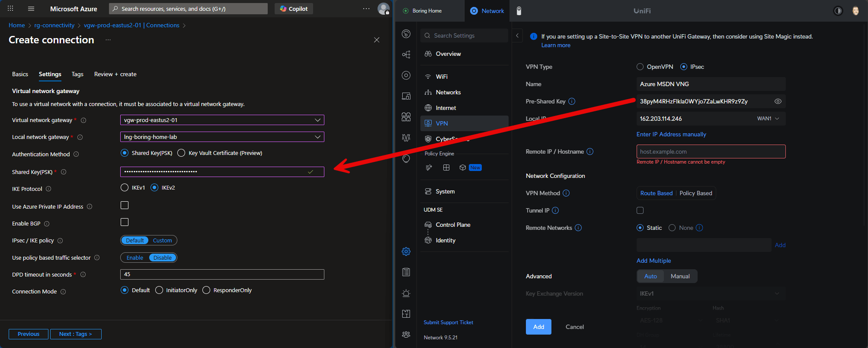
Task: Switch to Basics tab
Action: 20,74
